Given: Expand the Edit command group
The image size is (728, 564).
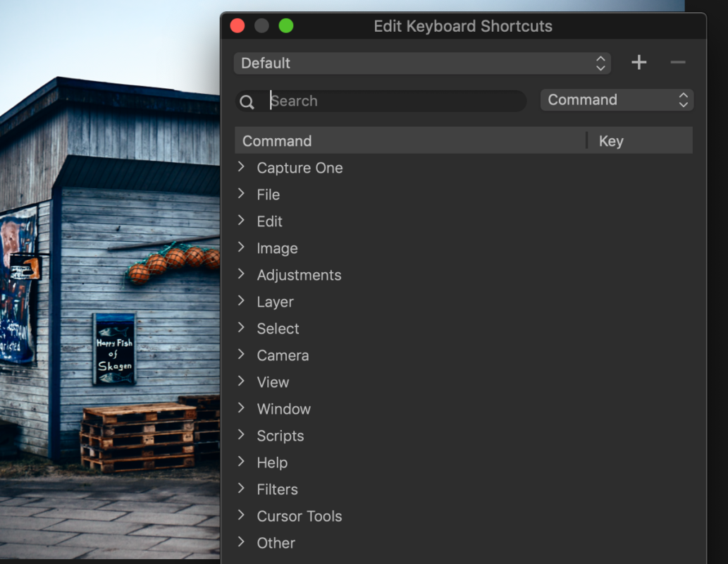Looking at the screenshot, I should (241, 221).
